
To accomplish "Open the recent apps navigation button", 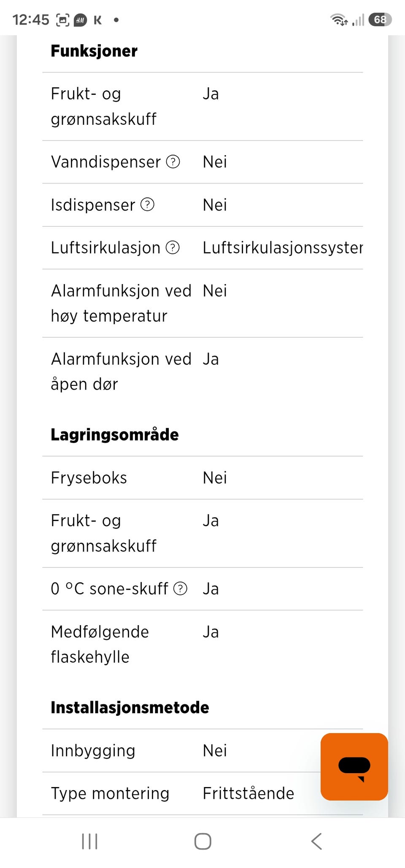I will [x=89, y=841].
